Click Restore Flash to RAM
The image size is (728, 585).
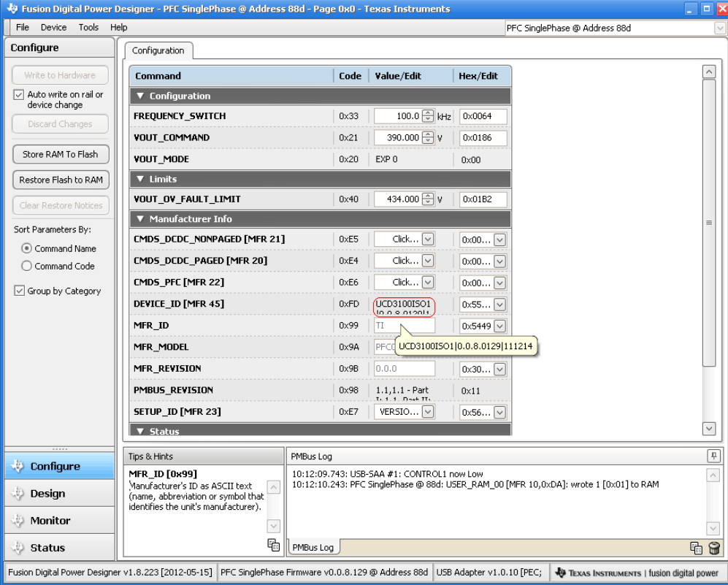click(x=60, y=180)
